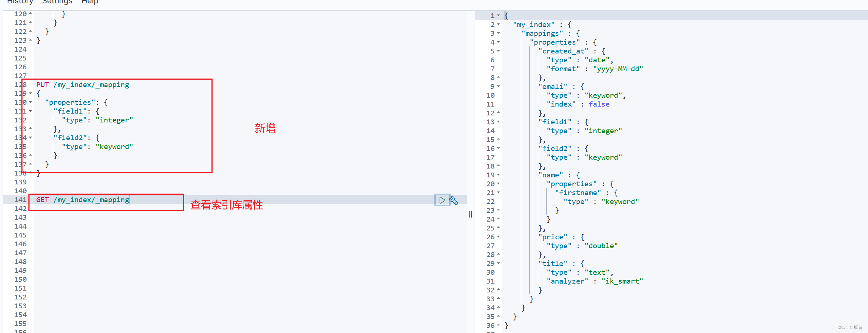This screenshot has height=333, width=868.
Task: Click the "text" type value on line 30
Action: (597, 273)
